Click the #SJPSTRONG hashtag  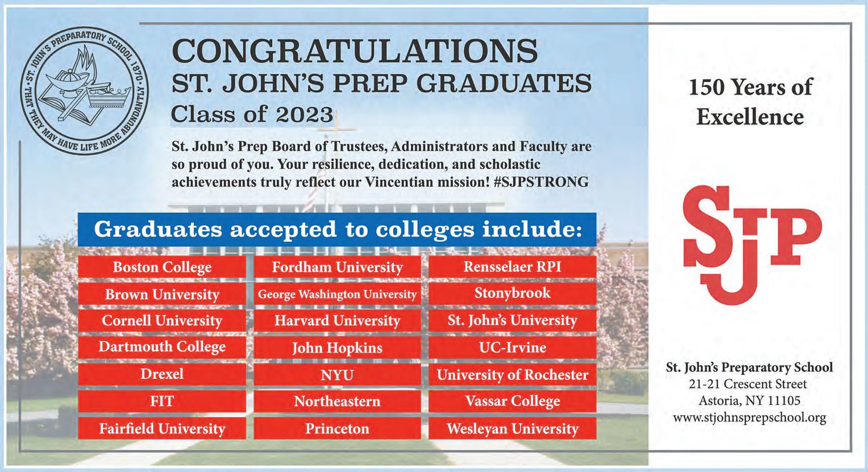(541, 182)
